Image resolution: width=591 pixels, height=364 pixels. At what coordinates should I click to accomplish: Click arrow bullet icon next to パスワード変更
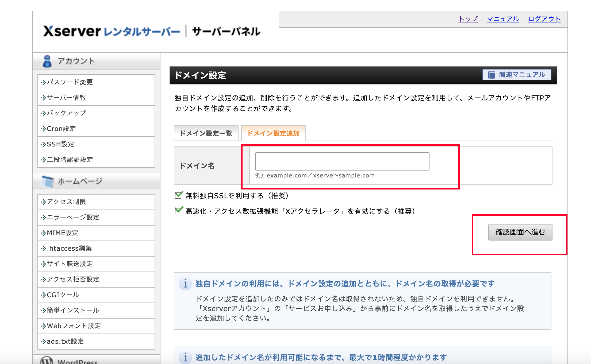click(x=43, y=82)
